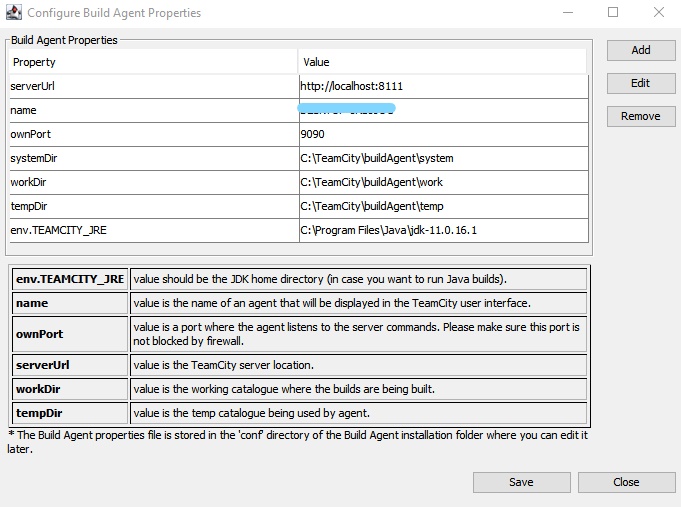Click the http://localhost:8111 value cell
This screenshot has height=507, width=681.
(x=443, y=86)
